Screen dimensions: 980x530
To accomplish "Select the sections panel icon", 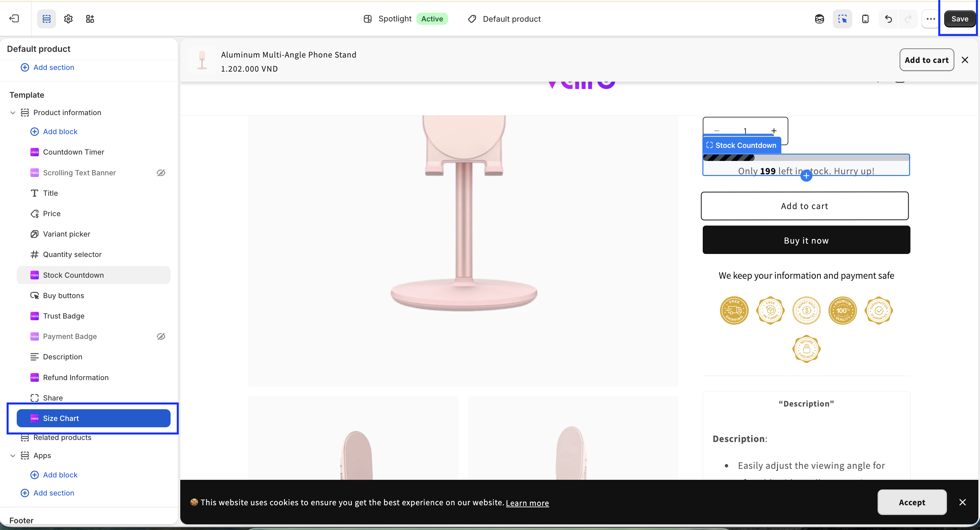I will [x=46, y=19].
